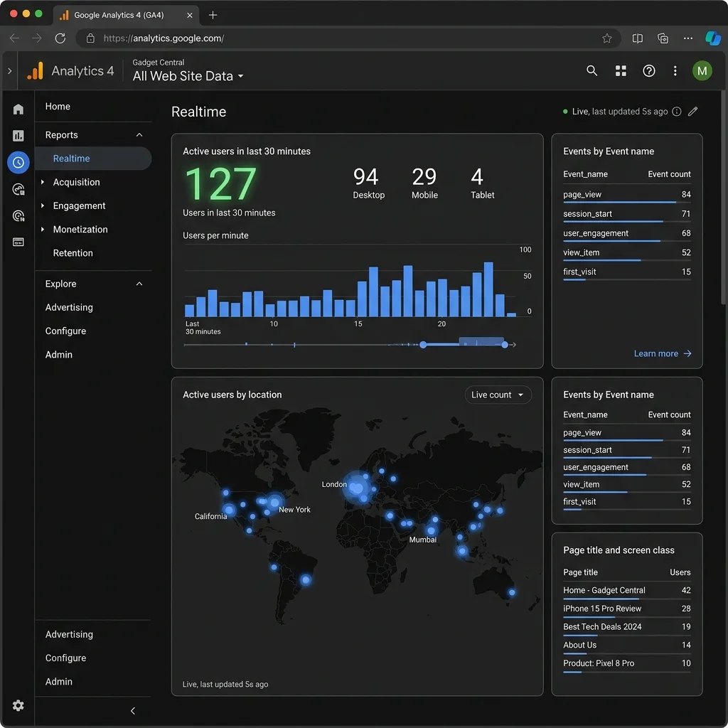The width and height of the screenshot is (728, 728).
Task: Open the Explore rail icon
Action: [18, 189]
